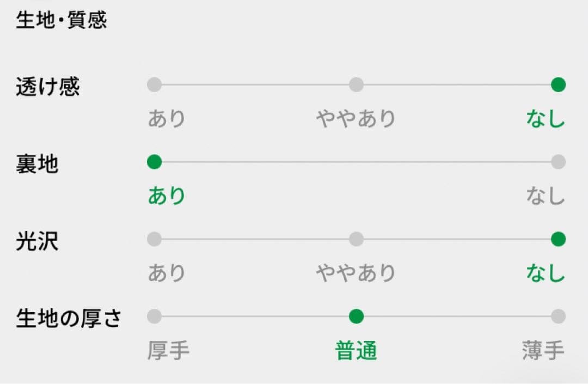Image resolution: width=588 pixels, height=384 pixels.
Task: Select the ややあり dot for 光沢
Action: (356, 239)
